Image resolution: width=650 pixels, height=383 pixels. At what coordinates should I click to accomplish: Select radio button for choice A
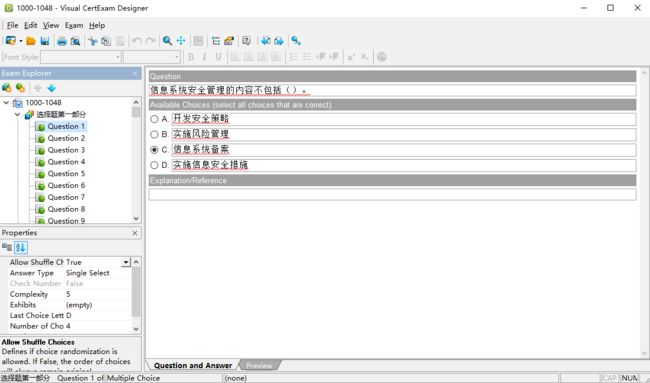tap(154, 119)
